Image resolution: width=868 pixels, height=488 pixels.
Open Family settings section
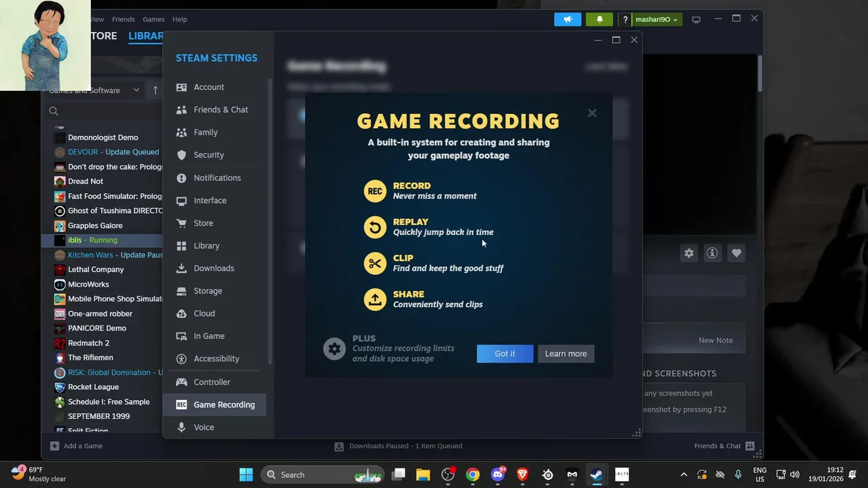coord(214,132)
